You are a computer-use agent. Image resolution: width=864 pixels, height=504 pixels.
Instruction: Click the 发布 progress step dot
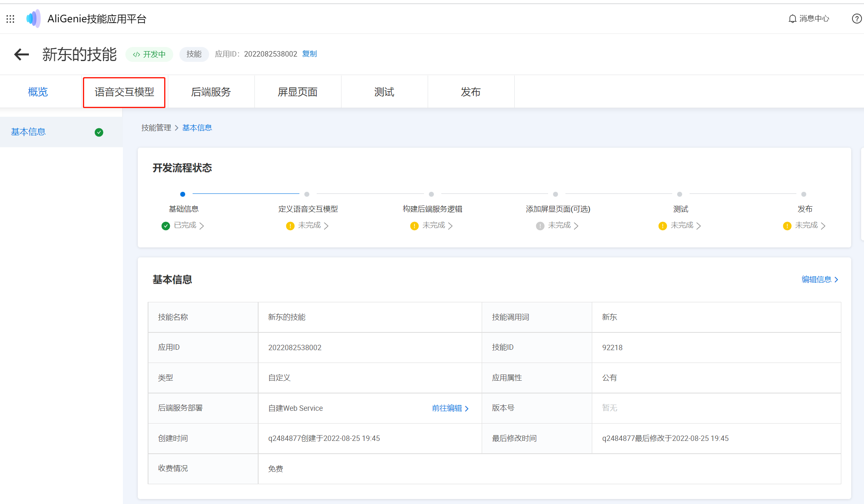pos(804,194)
